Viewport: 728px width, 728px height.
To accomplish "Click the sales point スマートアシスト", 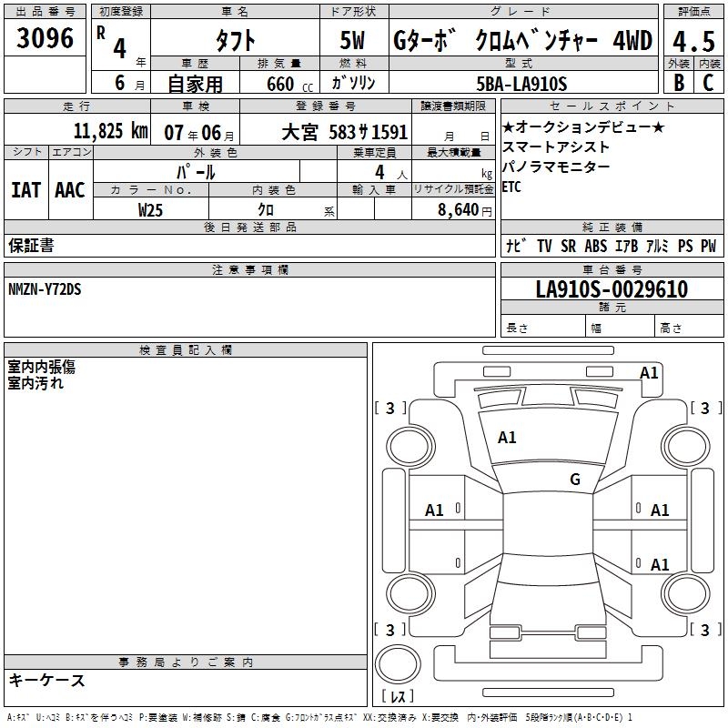I will point(555,147).
